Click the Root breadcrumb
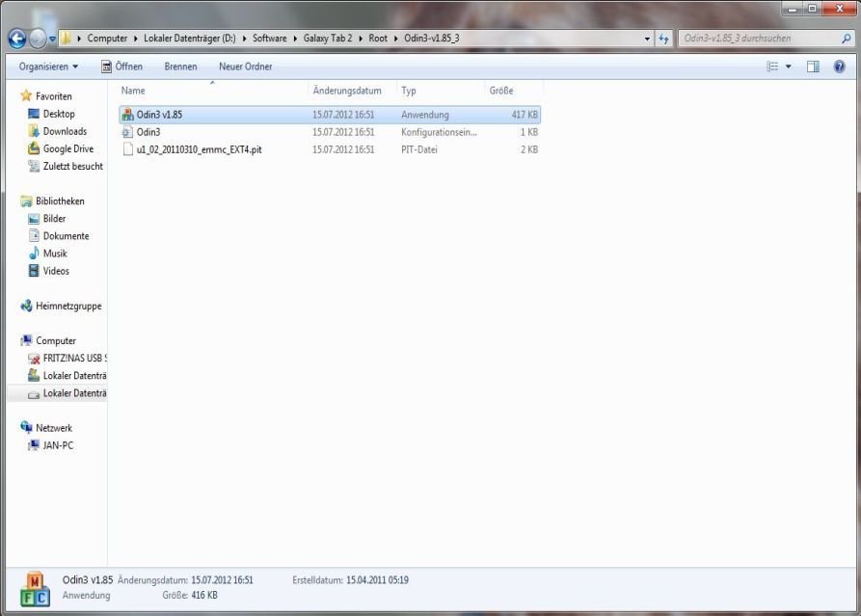Viewport: 861px width, 616px height. (x=378, y=39)
